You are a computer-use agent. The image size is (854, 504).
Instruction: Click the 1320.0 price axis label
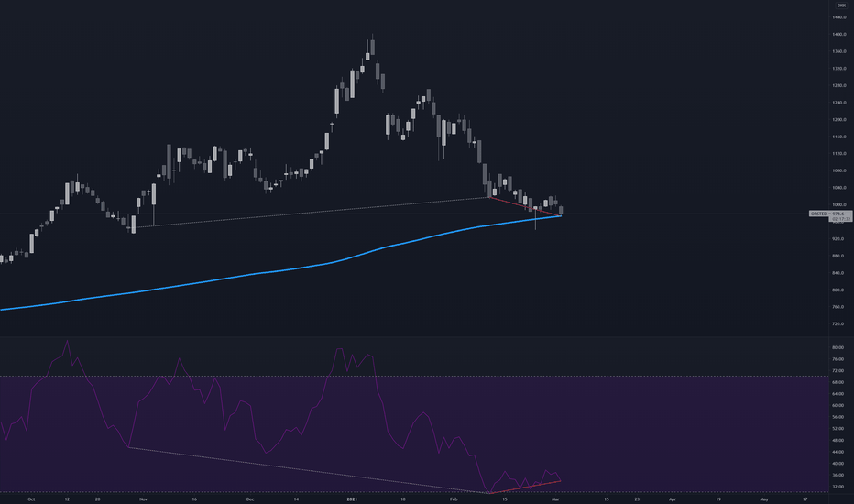click(x=838, y=69)
